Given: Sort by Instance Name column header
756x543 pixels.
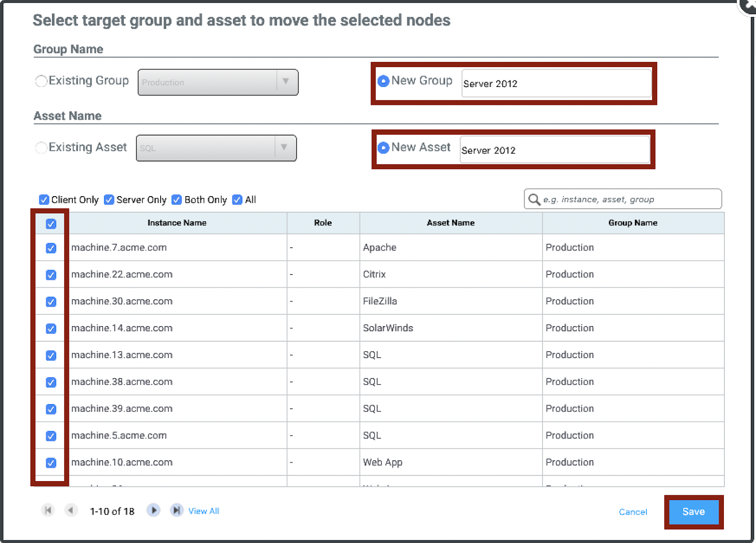Looking at the screenshot, I should tap(177, 223).
